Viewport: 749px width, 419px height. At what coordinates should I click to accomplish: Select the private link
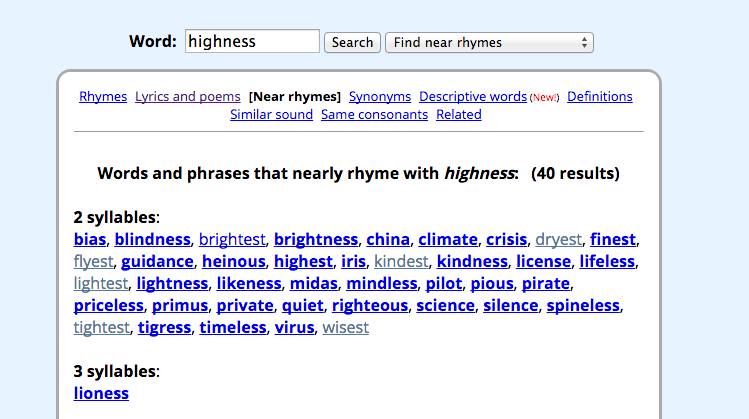pyautogui.click(x=245, y=305)
